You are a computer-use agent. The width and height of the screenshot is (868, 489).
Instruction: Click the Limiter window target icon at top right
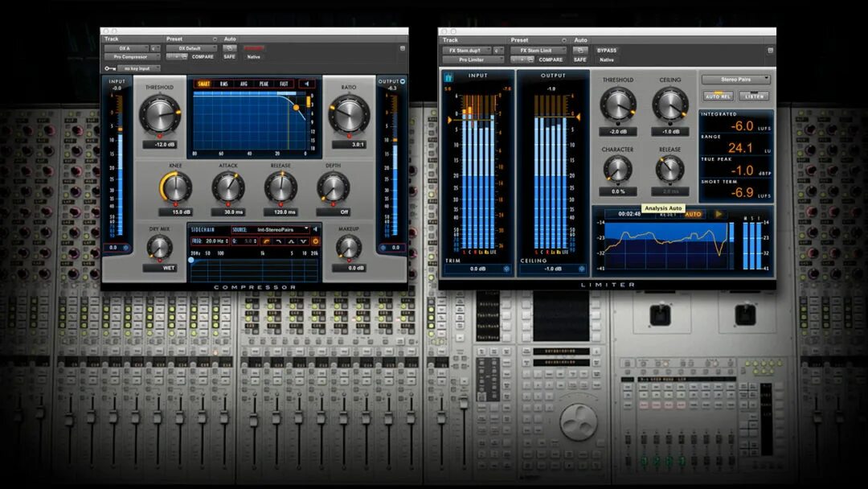click(x=770, y=51)
